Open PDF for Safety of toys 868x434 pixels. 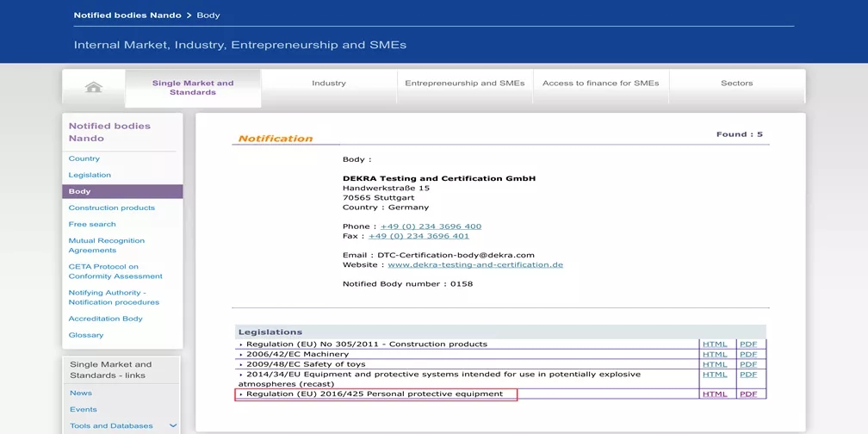pyautogui.click(x=747, y=364)
